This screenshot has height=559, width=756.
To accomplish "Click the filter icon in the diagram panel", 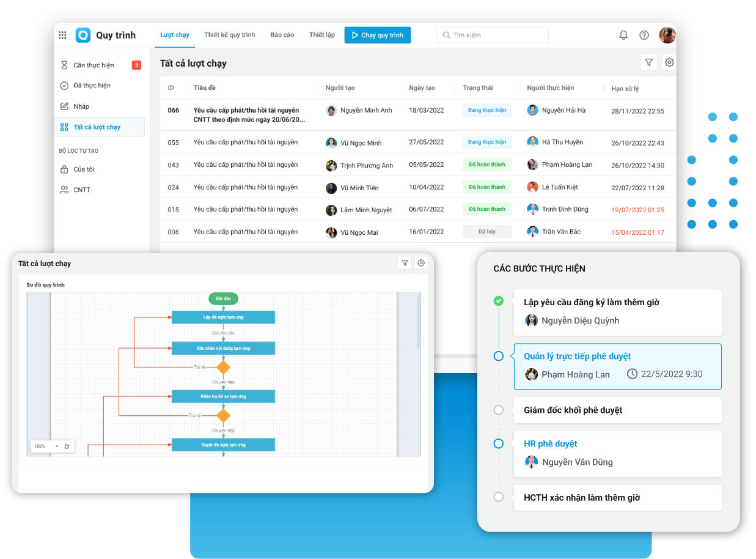I will coord(405,263).
